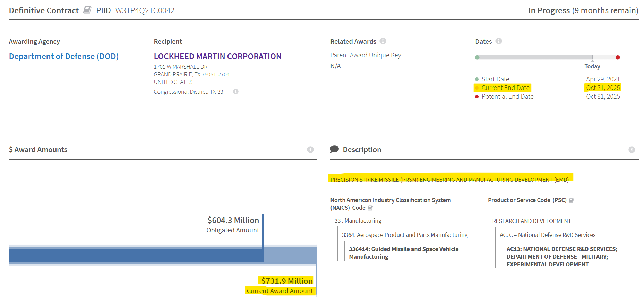Open info tooltip next to Dates heading
This screenshot has width=644, height=297.
[499, 41]
